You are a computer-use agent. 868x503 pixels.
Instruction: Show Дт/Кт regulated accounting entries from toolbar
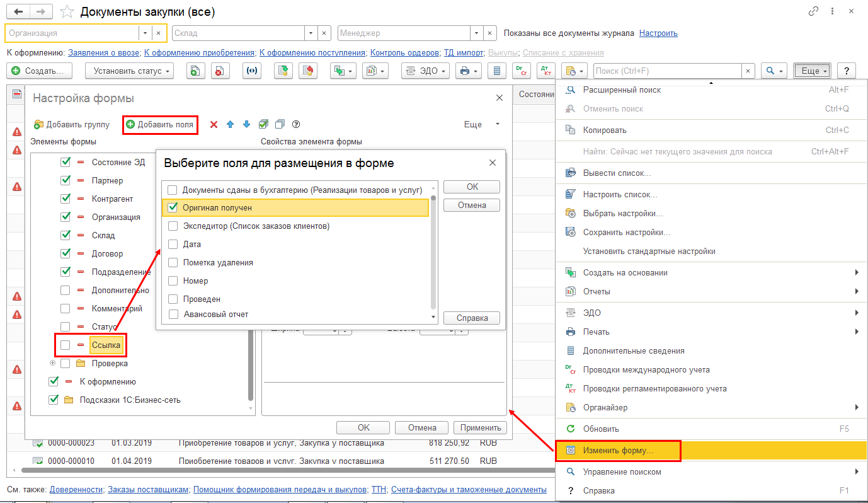click(545, 71)
